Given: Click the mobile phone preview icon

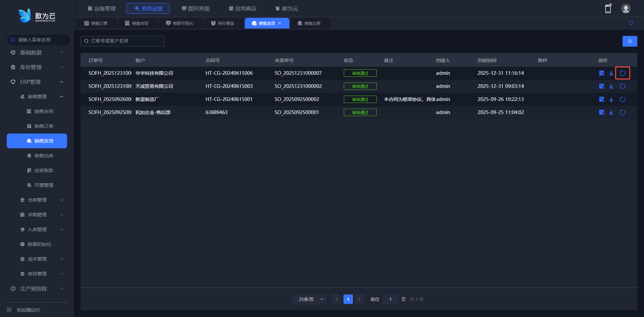Looking at the screenshot, I should point(608,9).
